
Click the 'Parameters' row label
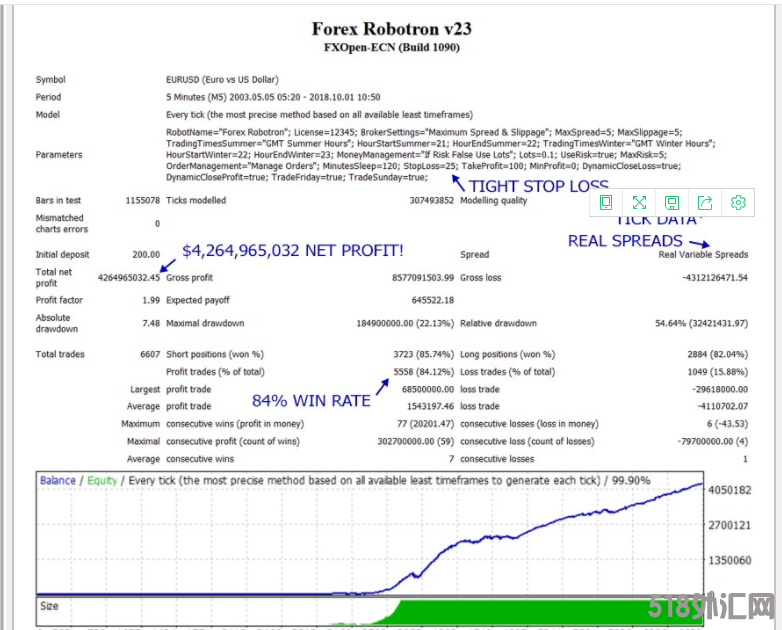click(x=59, y=155)
